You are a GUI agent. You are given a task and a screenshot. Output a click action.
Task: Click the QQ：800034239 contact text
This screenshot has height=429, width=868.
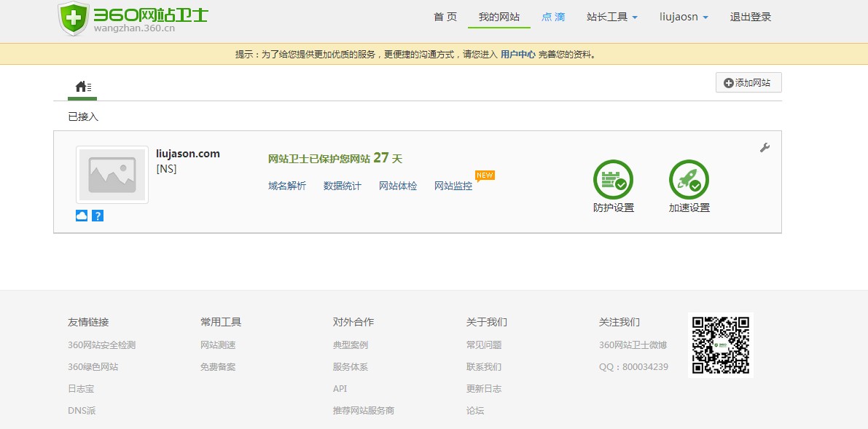pyautogui.click(x=633, y=367)
